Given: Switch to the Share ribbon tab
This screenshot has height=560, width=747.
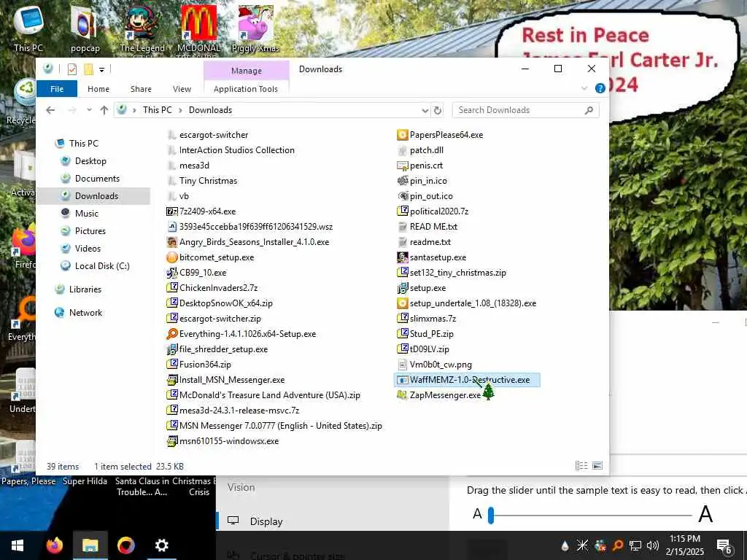Looking at the screenshot, I should tap(141, 89).
